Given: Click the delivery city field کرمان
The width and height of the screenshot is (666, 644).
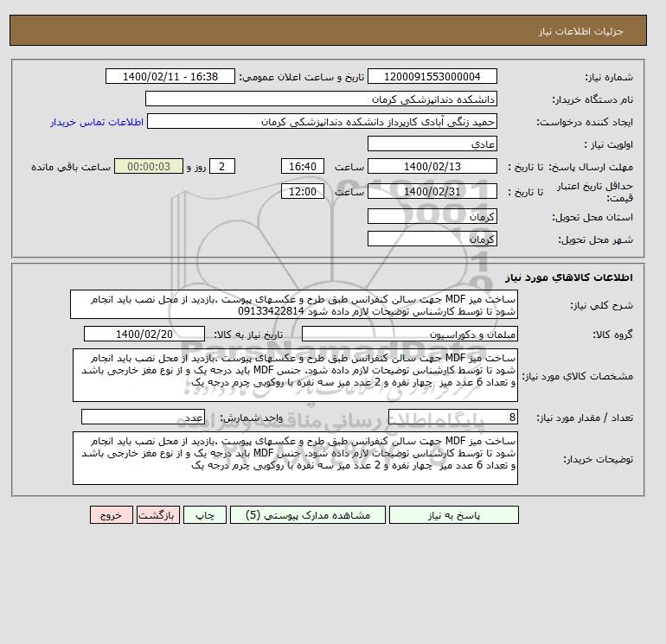Looking at the screenshot, I should [x=432, y=239].
